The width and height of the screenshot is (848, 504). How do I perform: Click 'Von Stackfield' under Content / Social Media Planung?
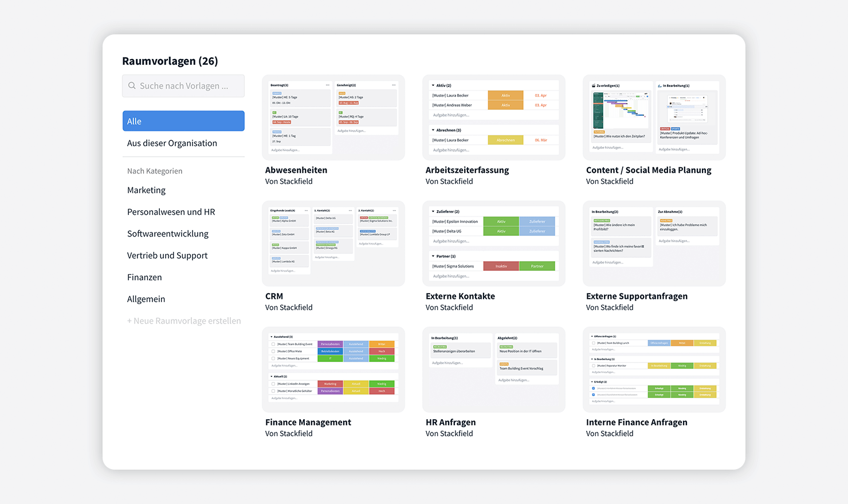point(610,182)
